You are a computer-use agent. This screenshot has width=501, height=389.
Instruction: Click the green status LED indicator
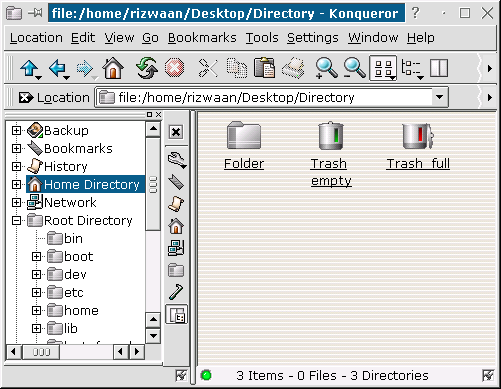[206, 375]
